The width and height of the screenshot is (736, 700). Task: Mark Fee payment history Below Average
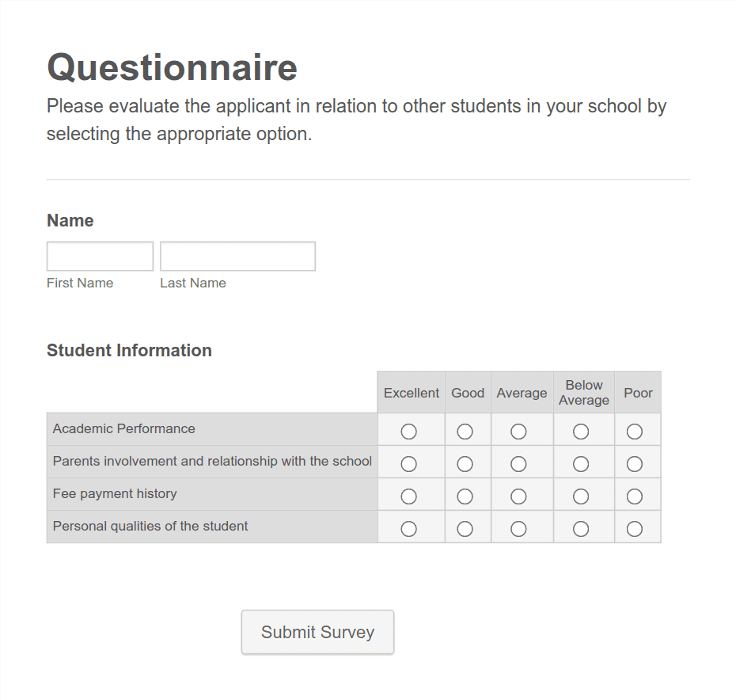pos(581,496)
